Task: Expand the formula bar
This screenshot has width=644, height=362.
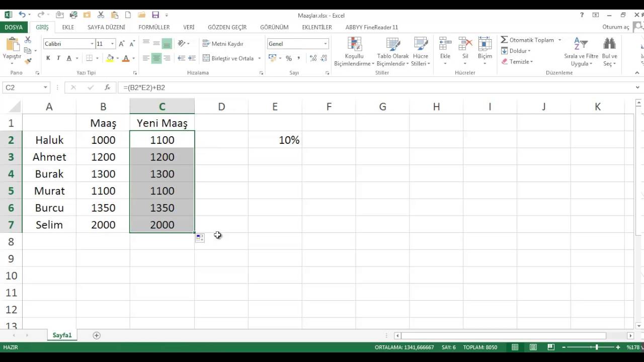Action: 638,87
